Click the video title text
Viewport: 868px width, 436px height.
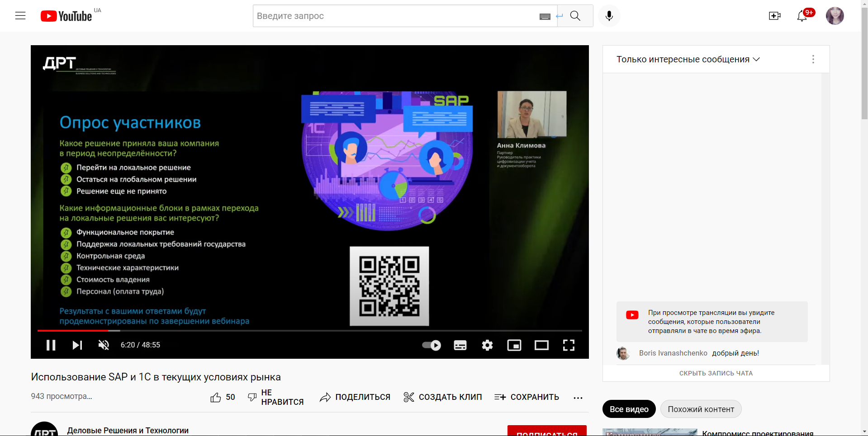click(156, 377)
